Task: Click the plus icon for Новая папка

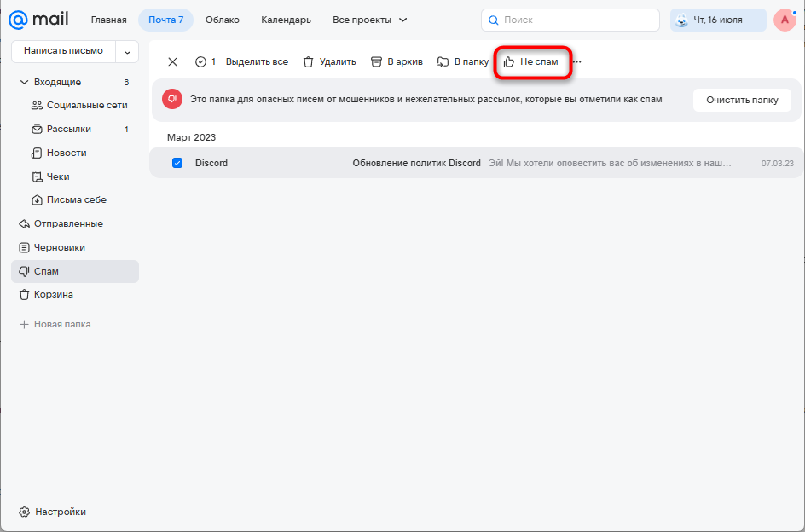Action: [x=24, y=324]
